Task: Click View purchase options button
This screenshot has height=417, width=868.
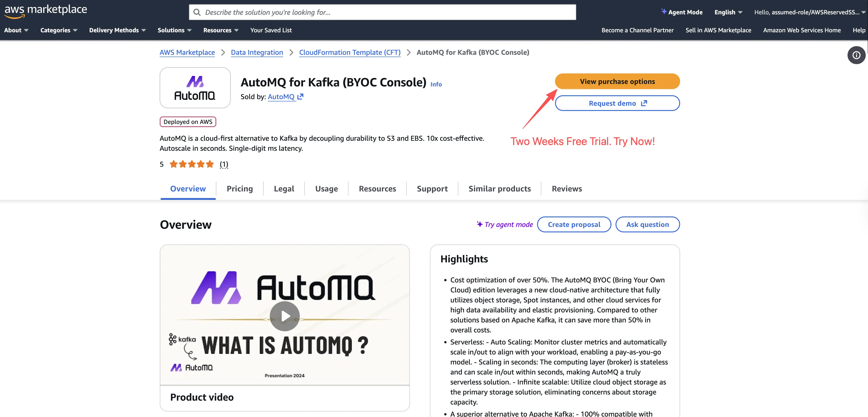Action: (617, 82)
